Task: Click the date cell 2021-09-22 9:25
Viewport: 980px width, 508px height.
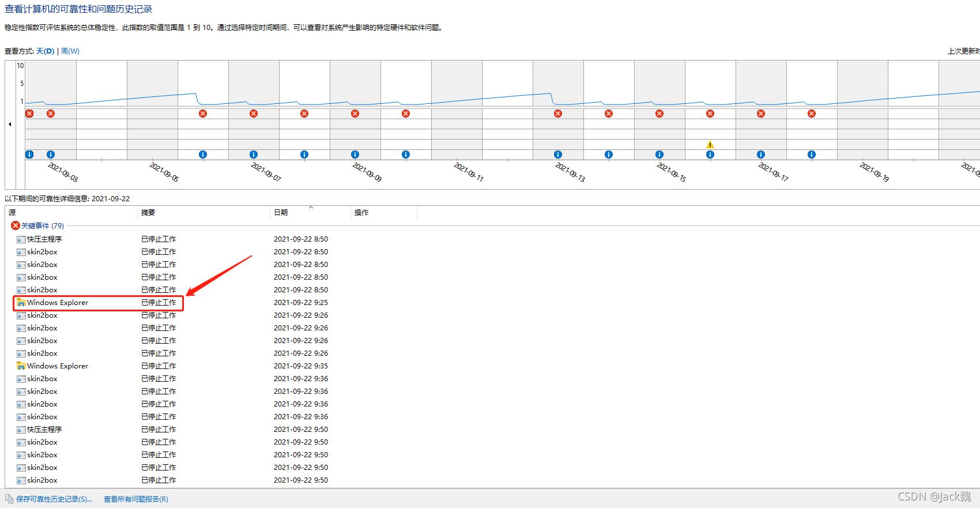Action: point(301,303)
